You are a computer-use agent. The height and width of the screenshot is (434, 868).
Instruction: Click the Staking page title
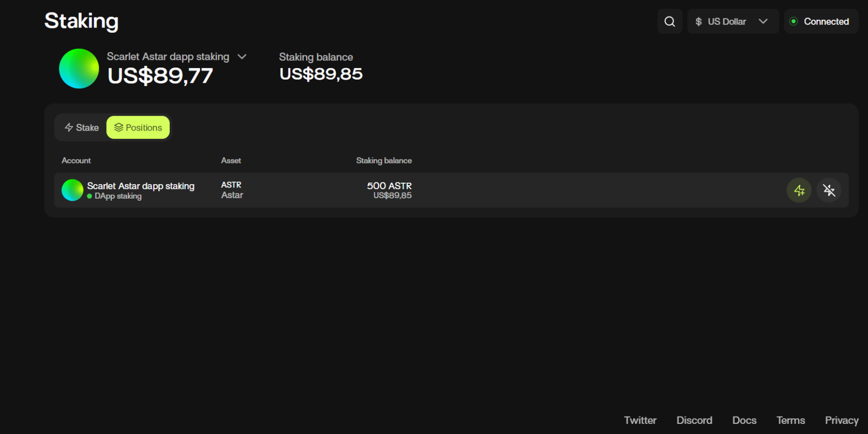click(x=81, y=21)
